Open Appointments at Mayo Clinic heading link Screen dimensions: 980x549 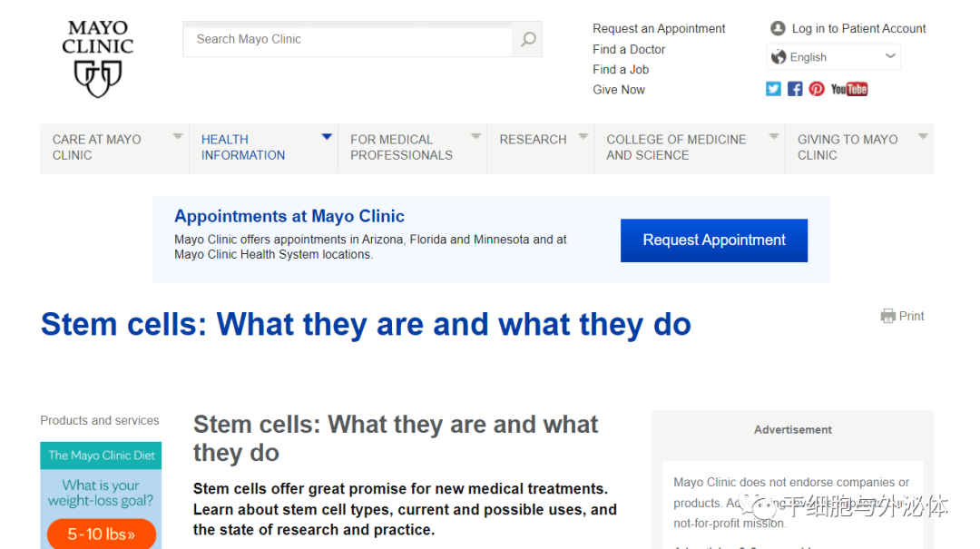click(x=289, y=216)
